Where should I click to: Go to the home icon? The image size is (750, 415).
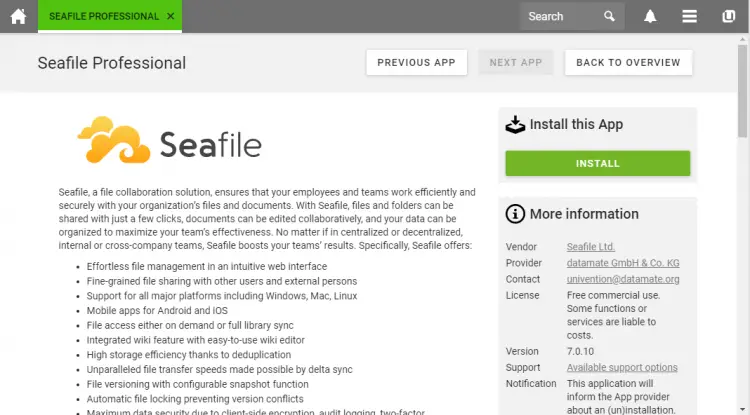[18, 16]
